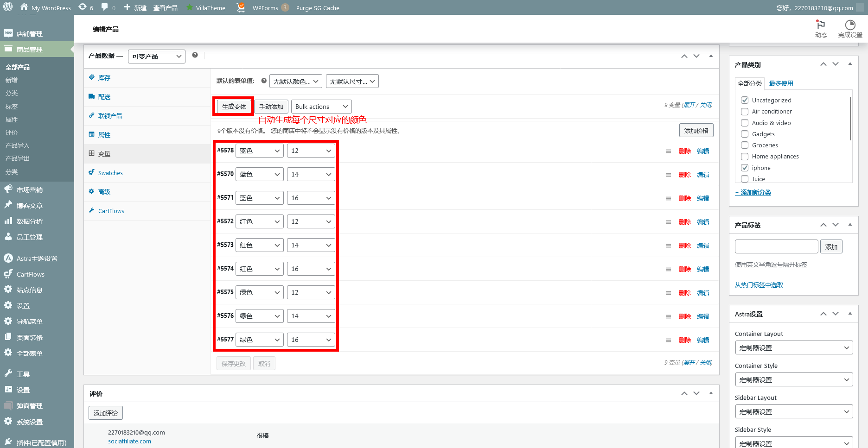Check the Gadgets category

coord(745,134)
